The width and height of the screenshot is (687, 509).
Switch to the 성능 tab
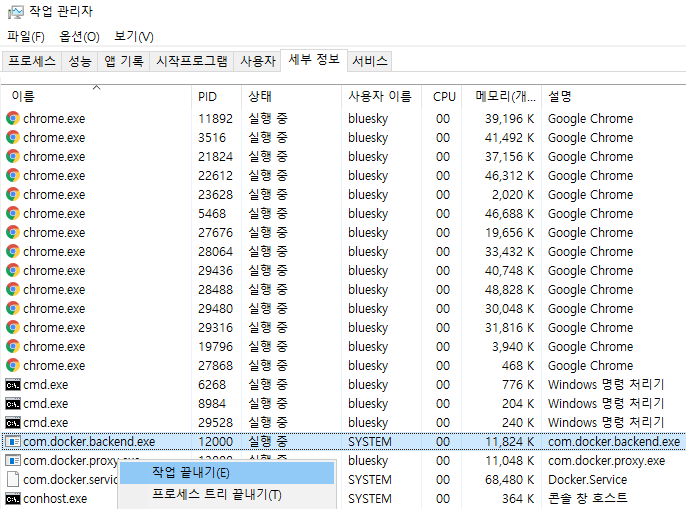click(x=80, y=61)
